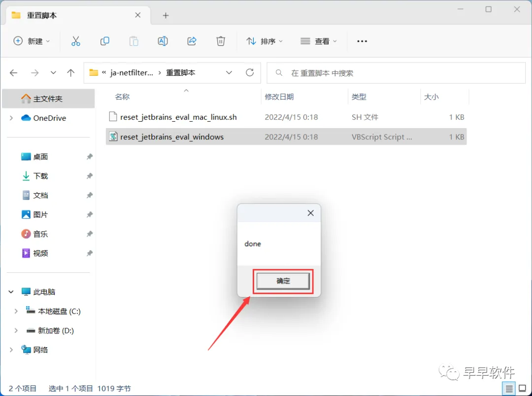Screen dimensions: 532x396
Task: Close the done dialog with X
Action: [310, 213]
